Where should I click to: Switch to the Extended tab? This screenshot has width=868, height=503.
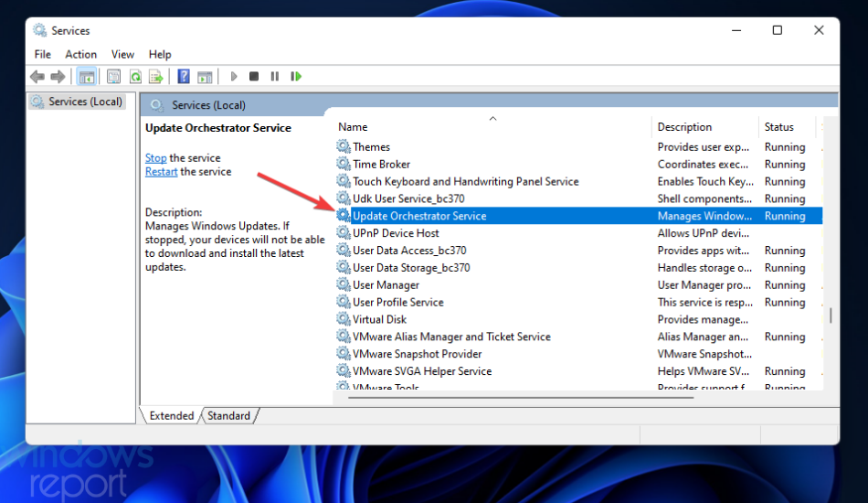coord(172,415)
